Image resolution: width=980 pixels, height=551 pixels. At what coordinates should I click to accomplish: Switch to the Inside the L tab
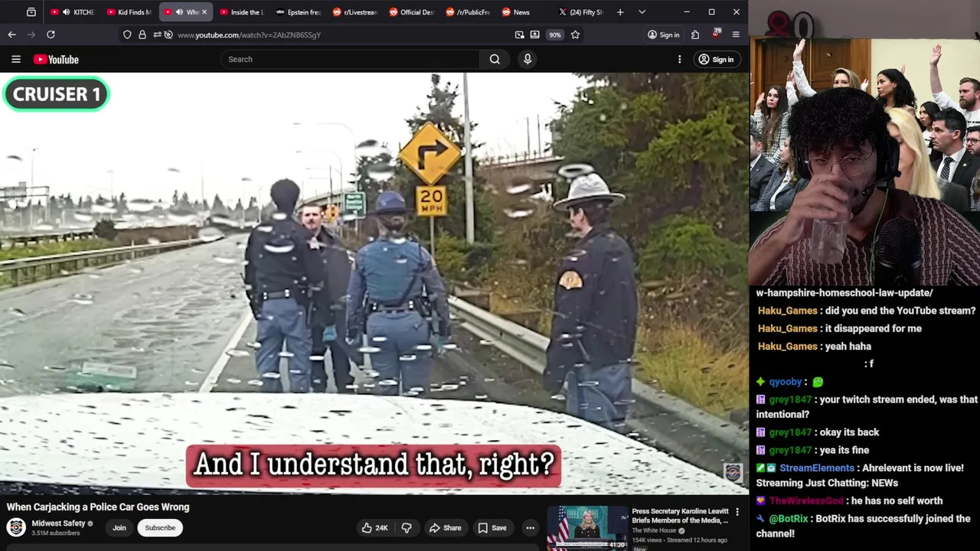tap(242, 12)
